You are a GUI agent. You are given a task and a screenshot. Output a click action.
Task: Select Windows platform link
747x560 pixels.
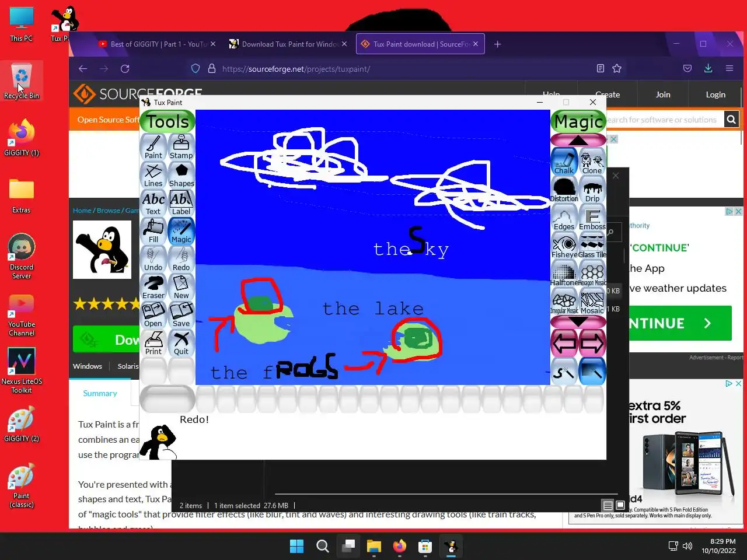[88, 366]
